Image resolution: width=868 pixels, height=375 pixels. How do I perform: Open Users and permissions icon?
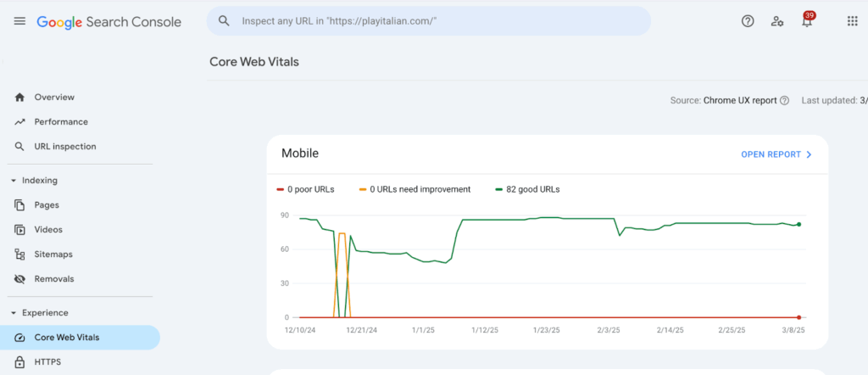click(x=777, y=21)
